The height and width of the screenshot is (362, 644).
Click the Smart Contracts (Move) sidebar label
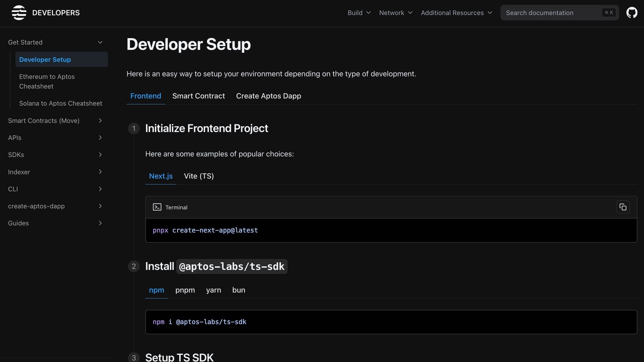(44, 121)
